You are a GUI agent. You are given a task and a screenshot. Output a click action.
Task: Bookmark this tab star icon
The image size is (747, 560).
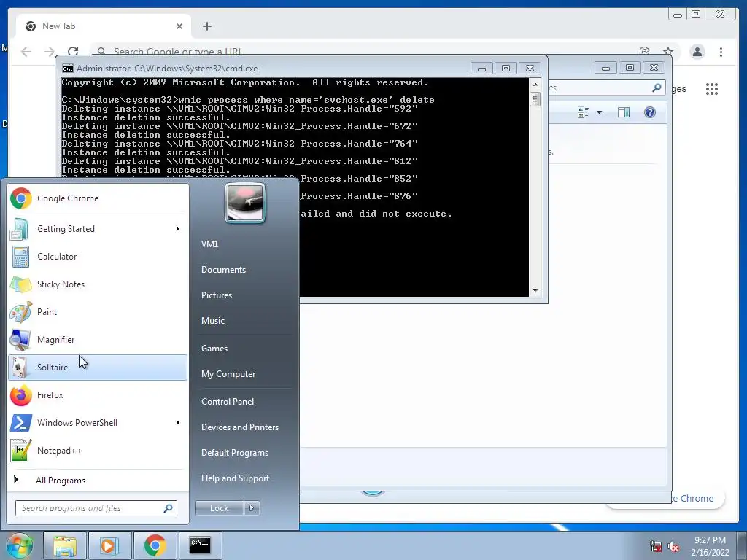[x=668, y=52]
